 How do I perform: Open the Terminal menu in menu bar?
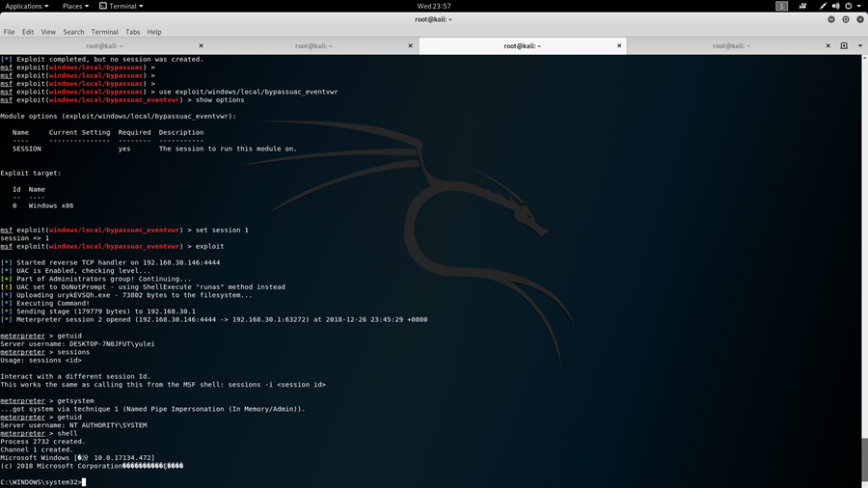104,32
